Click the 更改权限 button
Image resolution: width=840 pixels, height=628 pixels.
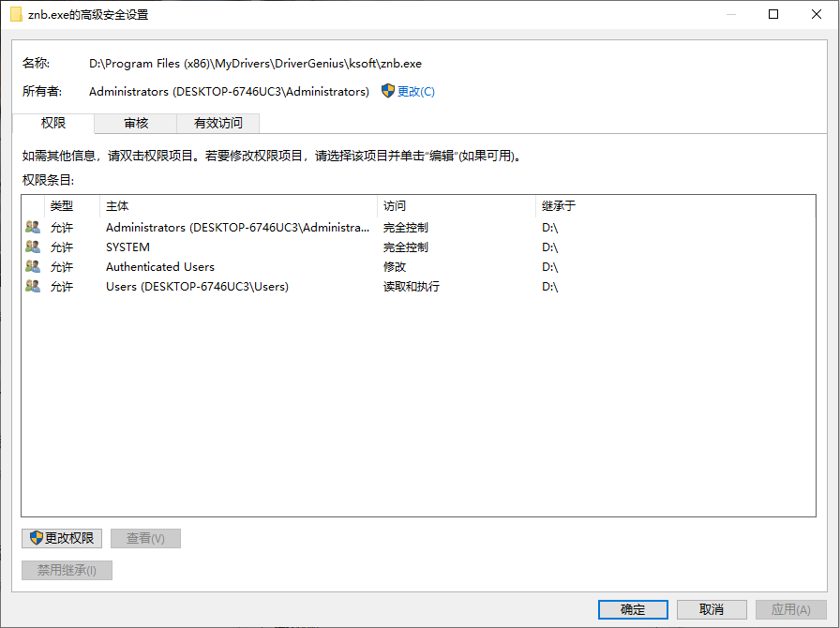[63, 538]
